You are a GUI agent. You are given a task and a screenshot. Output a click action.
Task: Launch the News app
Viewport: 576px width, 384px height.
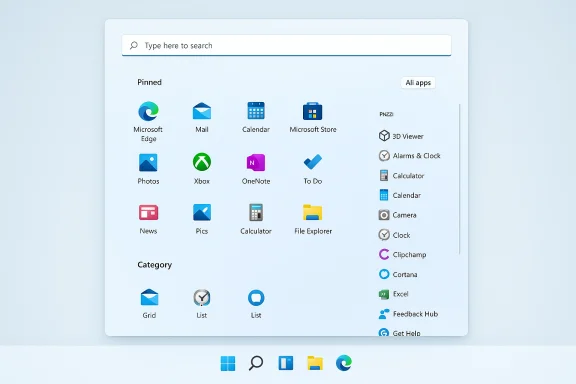[148, 219]
